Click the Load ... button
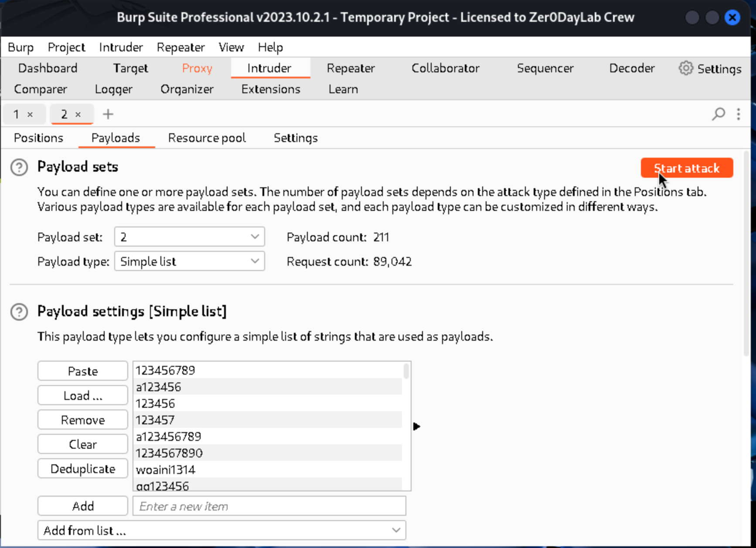Image resolution: width=756 pixels, height=548 pixels. (82, 396)
